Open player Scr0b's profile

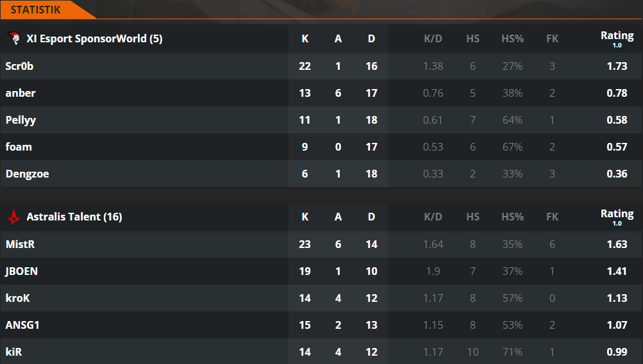[20, 66]
